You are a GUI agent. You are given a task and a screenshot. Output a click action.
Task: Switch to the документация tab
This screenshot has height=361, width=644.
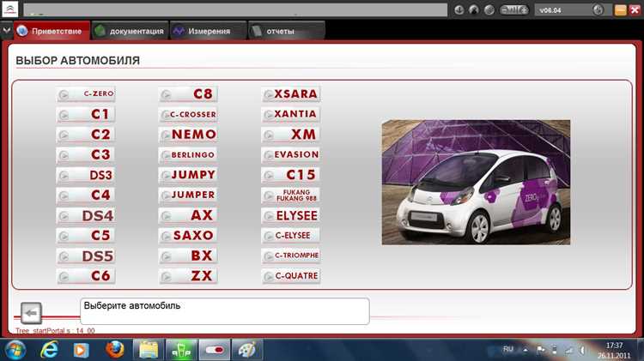(x=128, y=31)
